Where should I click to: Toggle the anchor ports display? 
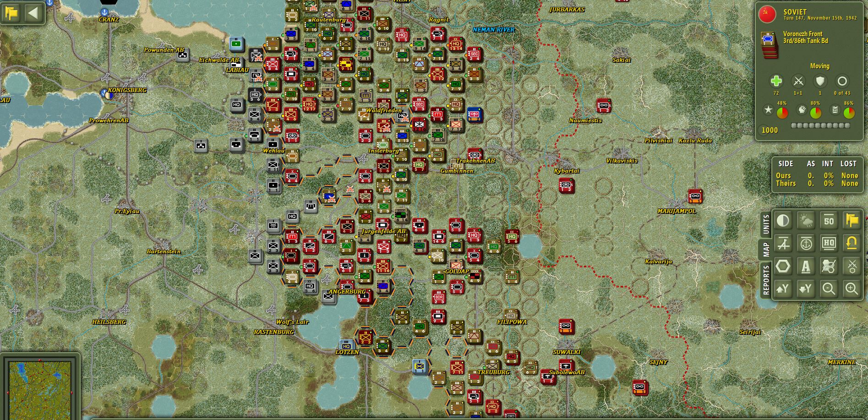click(806, 243)
